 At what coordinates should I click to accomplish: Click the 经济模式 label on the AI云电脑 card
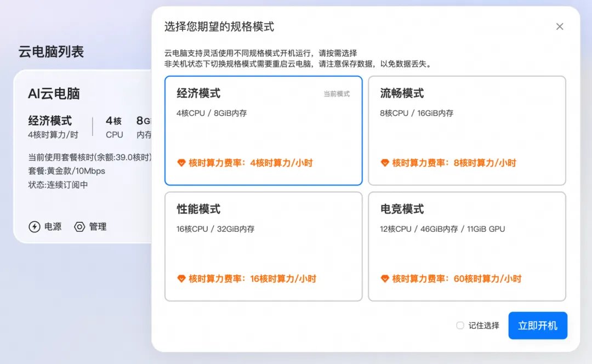click(50, 121)
